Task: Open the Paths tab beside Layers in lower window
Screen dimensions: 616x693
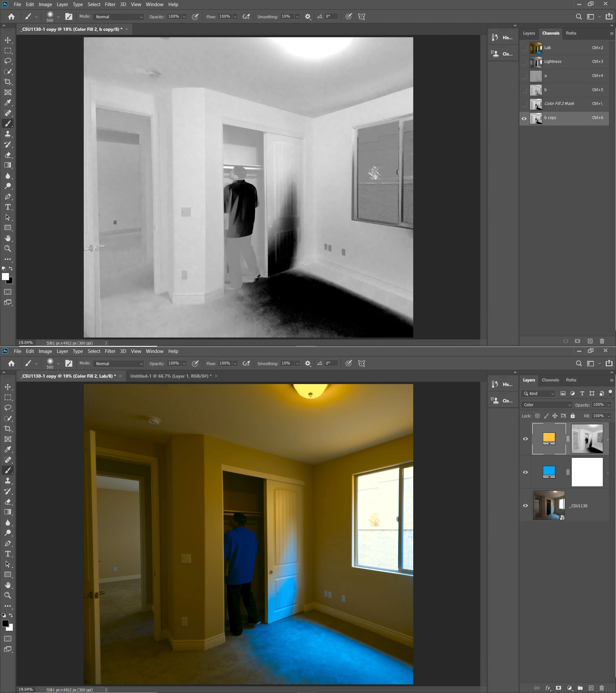Action: point(571,380)
